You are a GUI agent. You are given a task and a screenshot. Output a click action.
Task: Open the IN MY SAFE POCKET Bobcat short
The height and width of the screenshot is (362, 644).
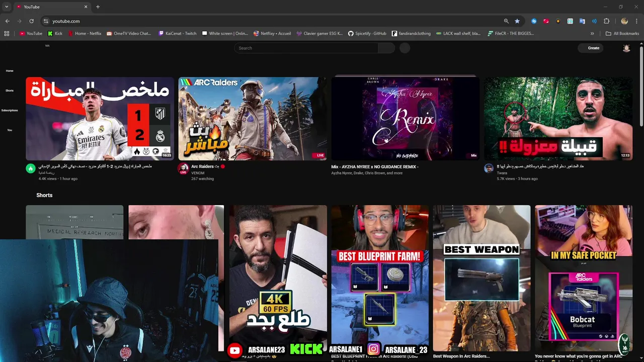(584, 278)
